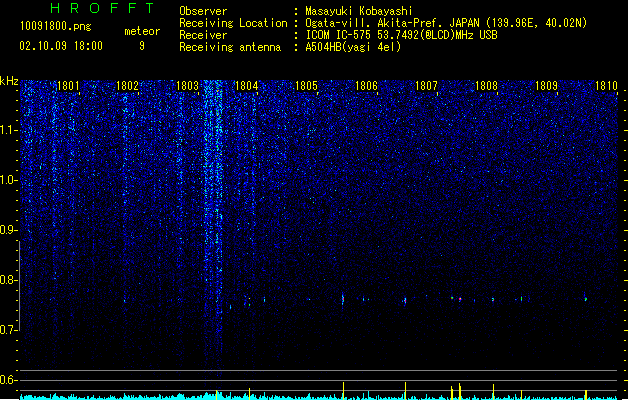Click the Receiving Location label
Screen dimensions: 629x400
coord(233,23)
